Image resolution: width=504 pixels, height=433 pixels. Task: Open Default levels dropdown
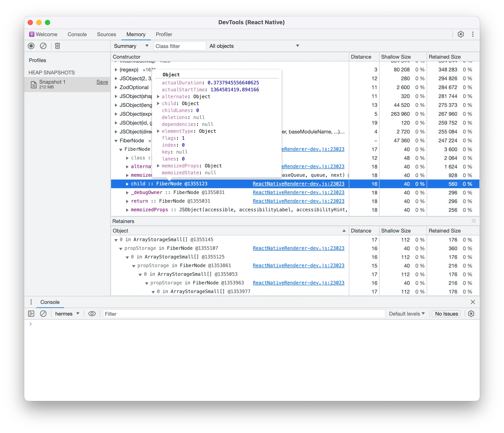pos(407,314)
